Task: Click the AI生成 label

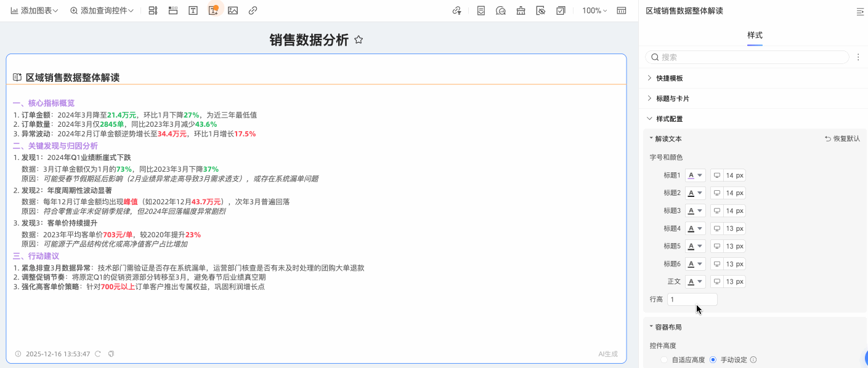Action: click(608, 354)
